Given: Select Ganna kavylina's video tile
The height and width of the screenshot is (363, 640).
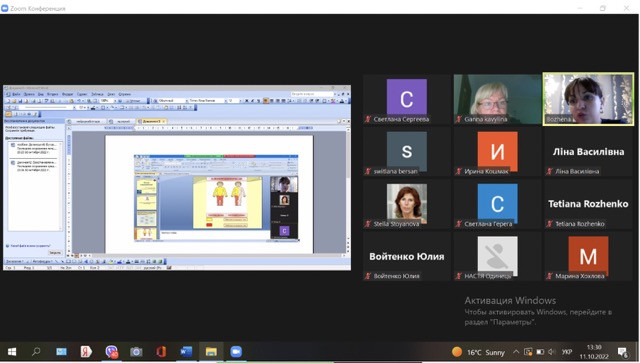Looking at the screenshot, I should (497, 99).
